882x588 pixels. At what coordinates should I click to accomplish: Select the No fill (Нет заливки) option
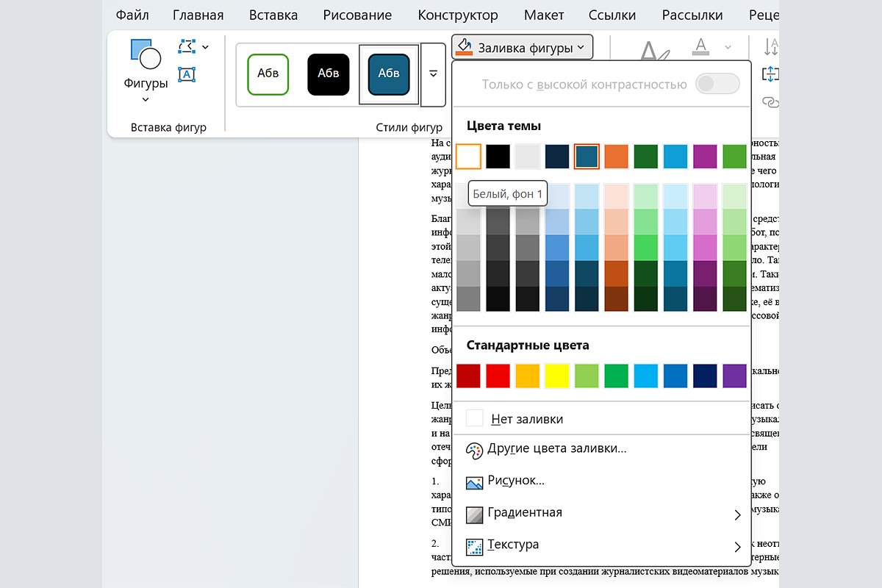click(526, 419)
